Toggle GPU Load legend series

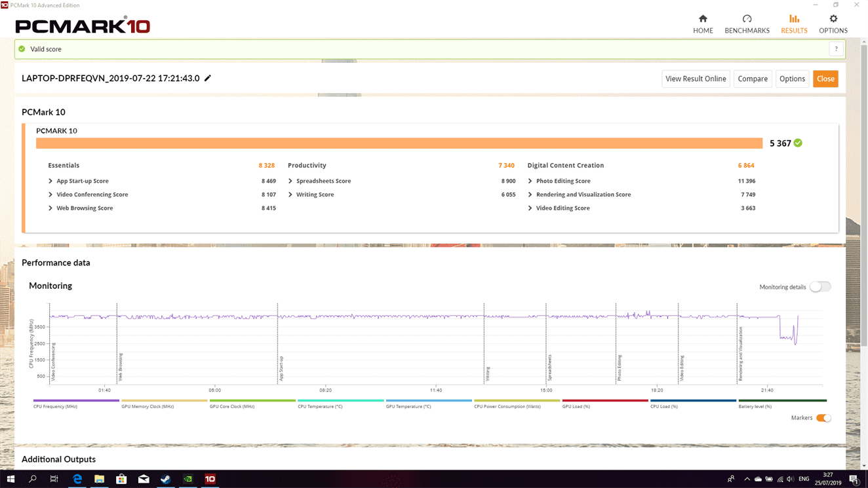click(x=605, y=404)
